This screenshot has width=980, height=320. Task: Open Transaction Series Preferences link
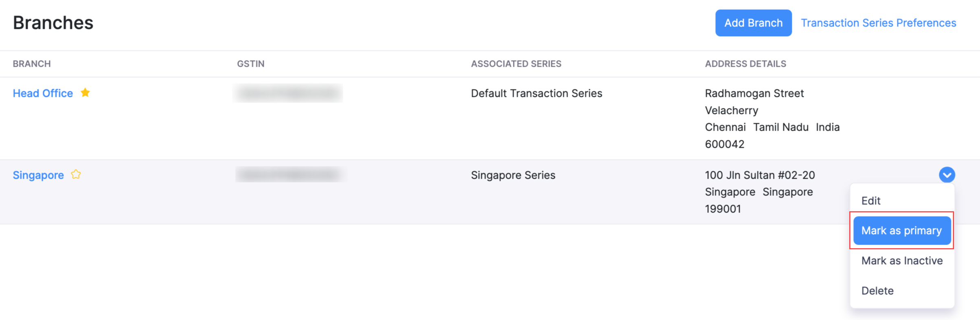click(878, 23)
